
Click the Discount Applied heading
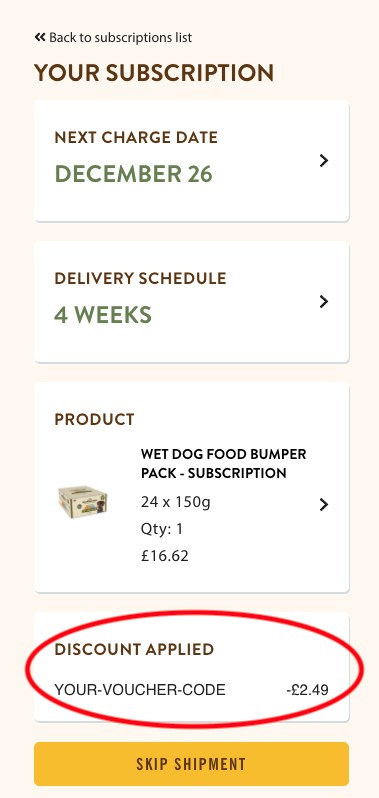pos(134,649)
